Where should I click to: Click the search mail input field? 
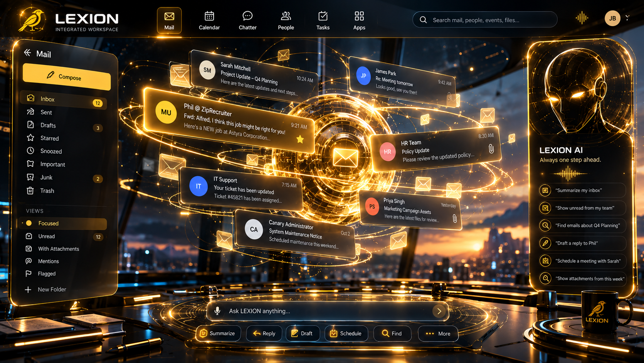click(x=485, y=20)
